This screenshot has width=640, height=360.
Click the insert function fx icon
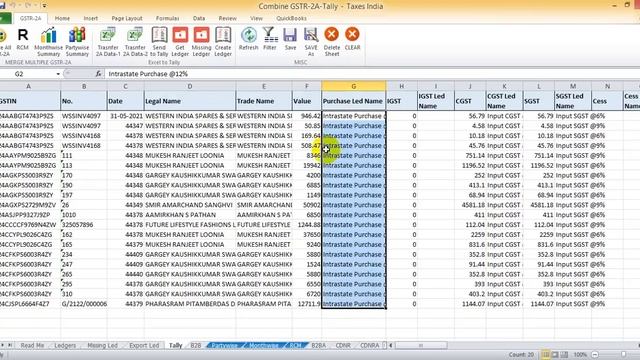pyautogui.click(x=98, y=74)
